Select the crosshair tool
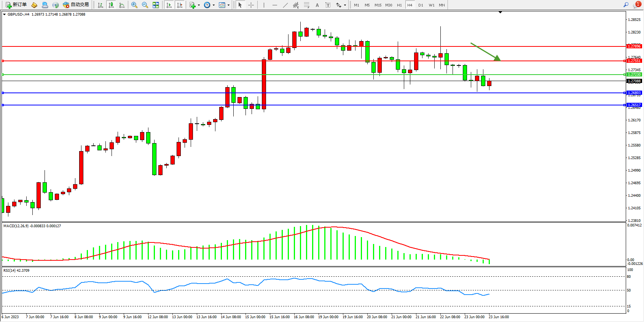Screen dimensions: 644x322 (x=251, y=5)
